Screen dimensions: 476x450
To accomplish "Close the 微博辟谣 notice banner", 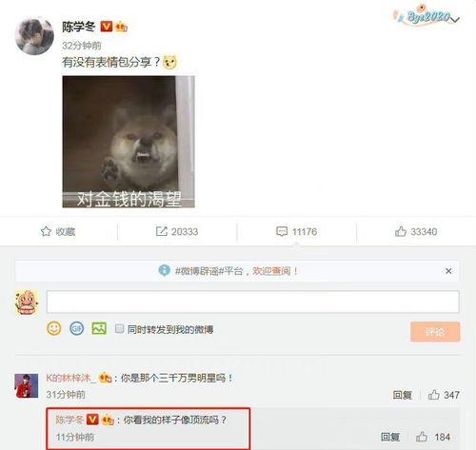I will (448, 271).
